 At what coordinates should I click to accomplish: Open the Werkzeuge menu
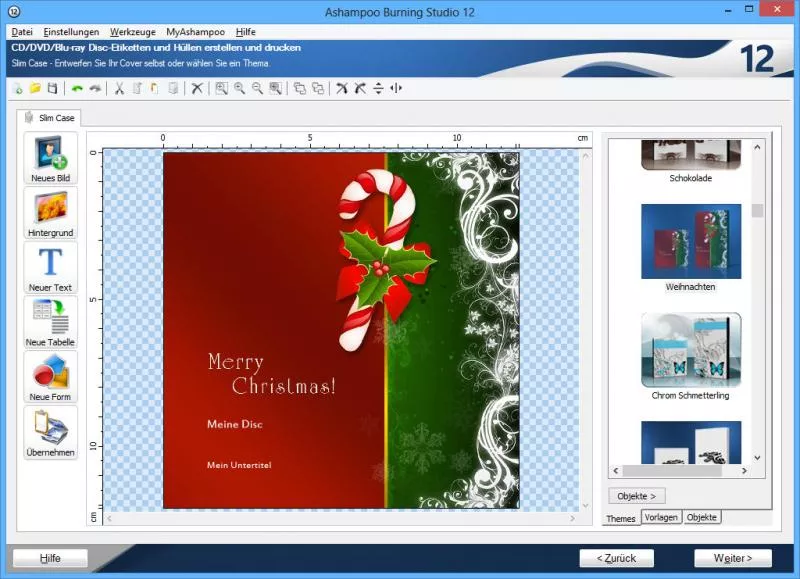click(x=133, y=32)
